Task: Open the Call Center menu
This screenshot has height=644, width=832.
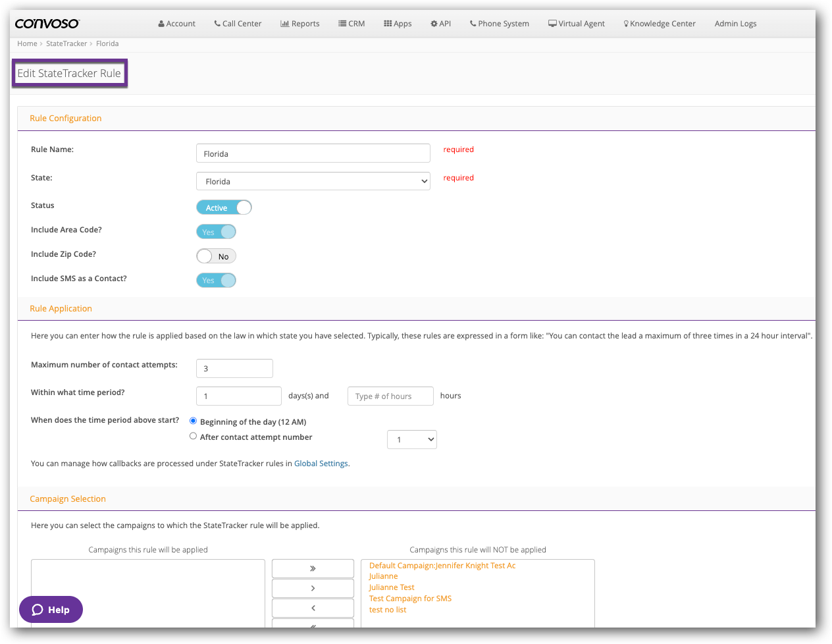Action: [x=237, y=24]
